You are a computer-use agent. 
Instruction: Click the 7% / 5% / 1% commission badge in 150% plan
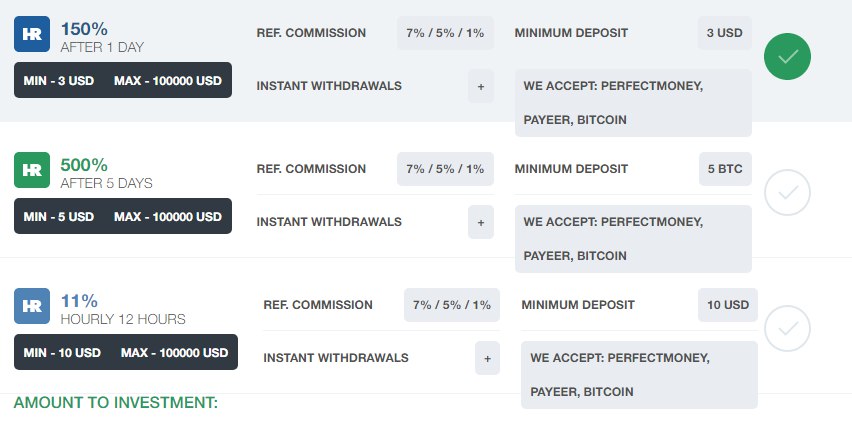[x=445, y=33]
